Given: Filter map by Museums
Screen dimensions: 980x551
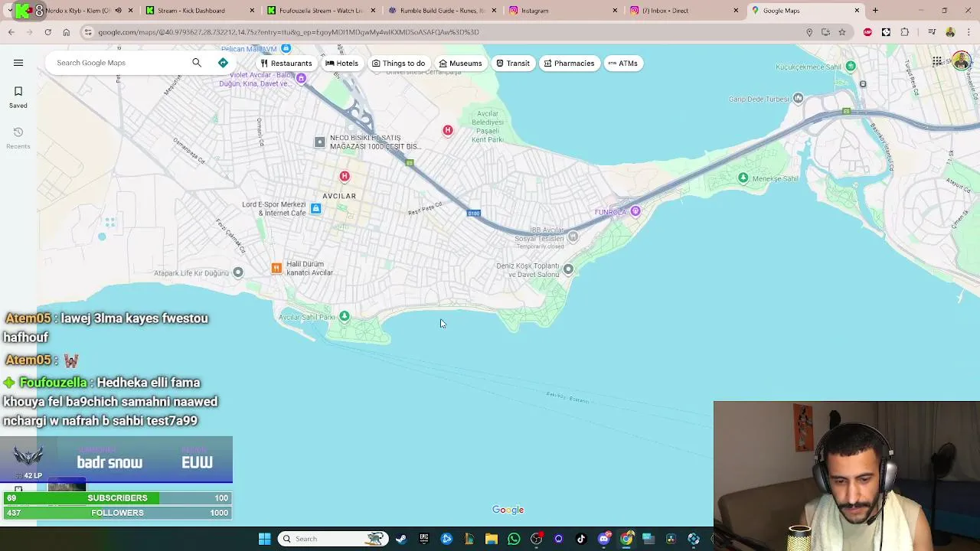Looking at the screenshot, I should 460,64.
